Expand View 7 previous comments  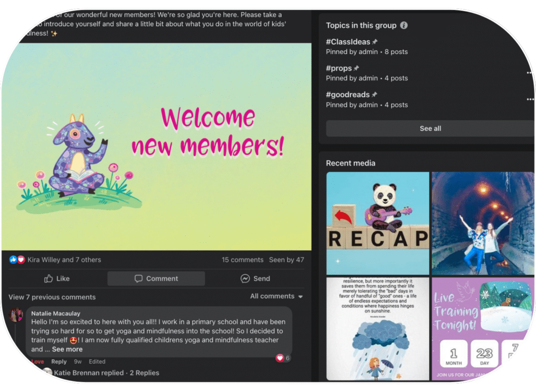(x=52, y=297)
